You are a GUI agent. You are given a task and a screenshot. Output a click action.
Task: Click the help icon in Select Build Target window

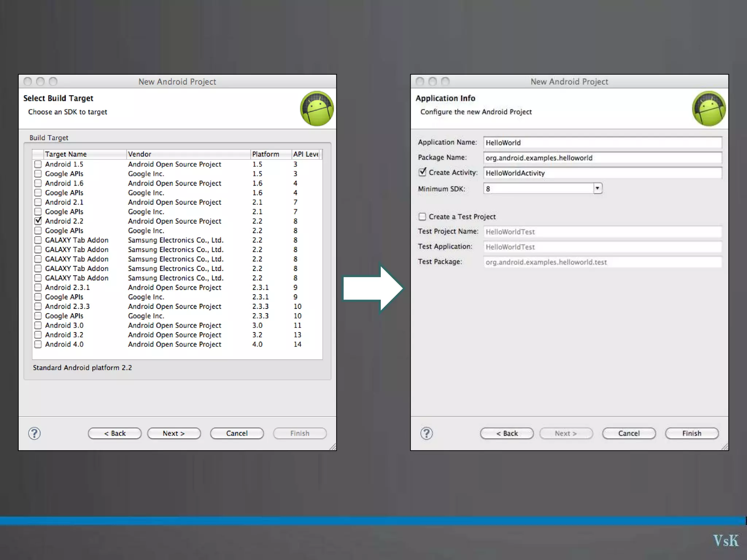(x=35, y=433)
